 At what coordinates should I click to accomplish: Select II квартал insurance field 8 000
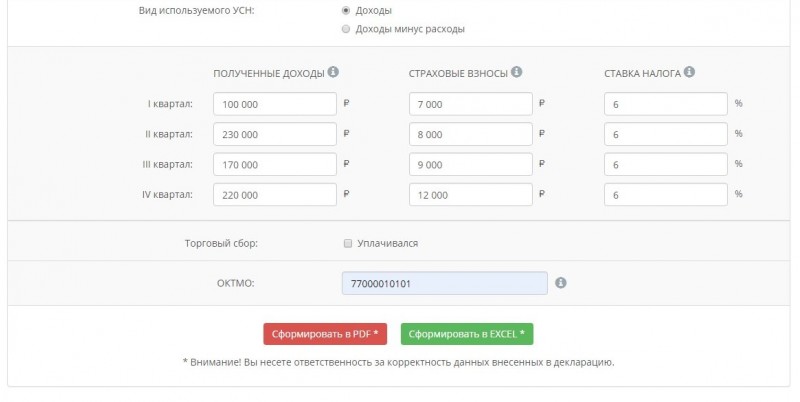(x=471, y=134)
